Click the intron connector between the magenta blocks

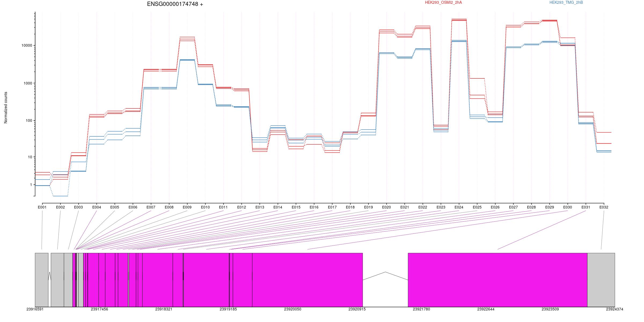coord(385,276)
